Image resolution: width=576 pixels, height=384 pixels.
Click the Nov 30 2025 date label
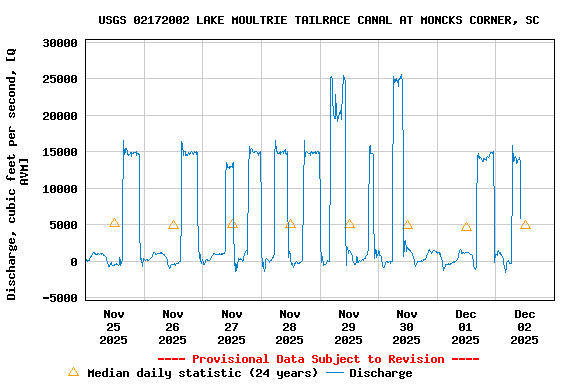tap(406, 327)
